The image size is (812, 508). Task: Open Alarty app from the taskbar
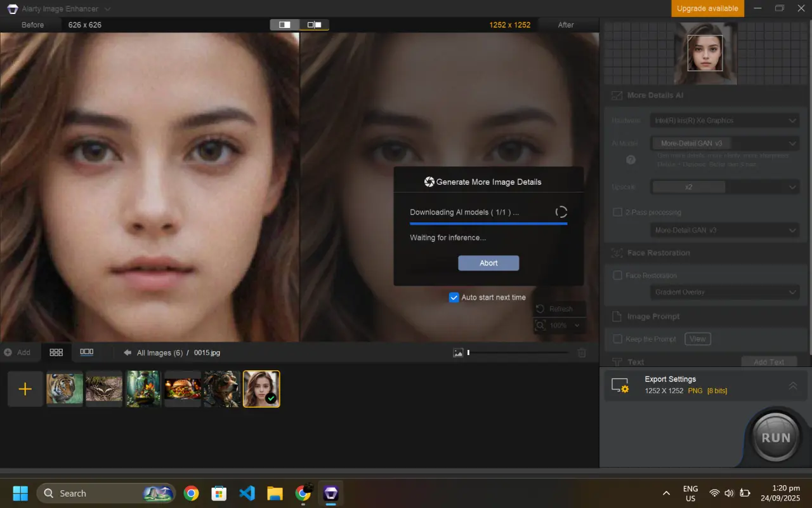point(331,493)
